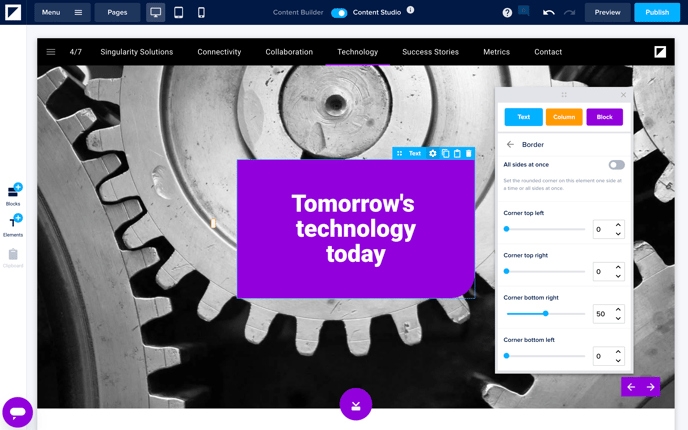The height and width of the screenshot is (430, 688).
Task: Click the Publish button
Action: pyautogui.click(x=657, y=12)
